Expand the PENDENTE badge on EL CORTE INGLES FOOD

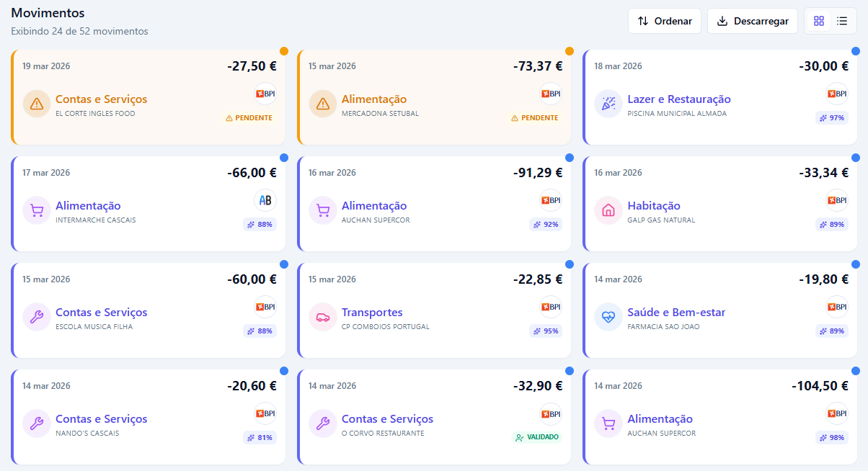click(x=249, y=117)
